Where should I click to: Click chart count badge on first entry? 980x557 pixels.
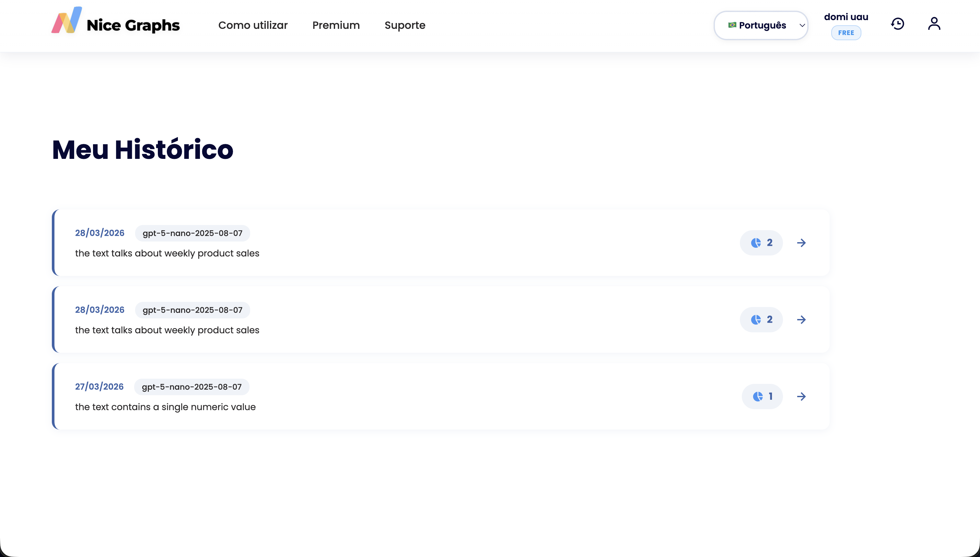point(761,243)
